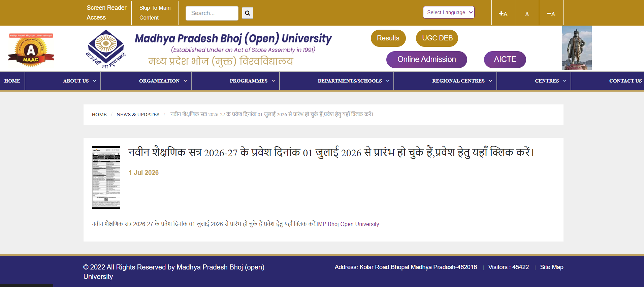Viewport: 644px width, 287px height.
Task: Click the article headline about session 2026-27
Action: tap(331, 153)
